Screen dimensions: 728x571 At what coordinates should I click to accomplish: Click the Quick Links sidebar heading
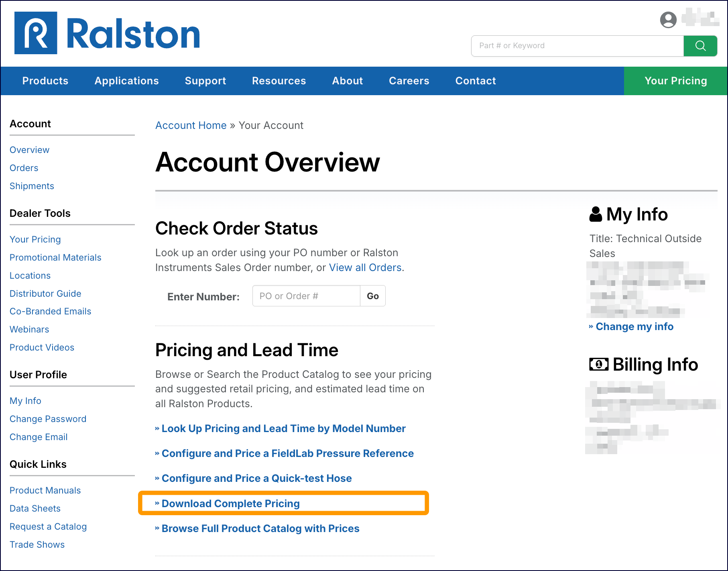coord(38,464)
